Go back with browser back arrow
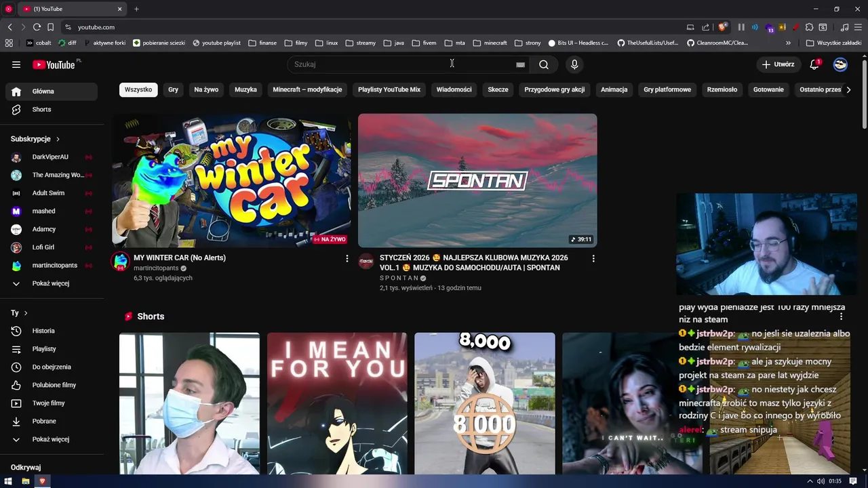 click(x=9, y=27)
